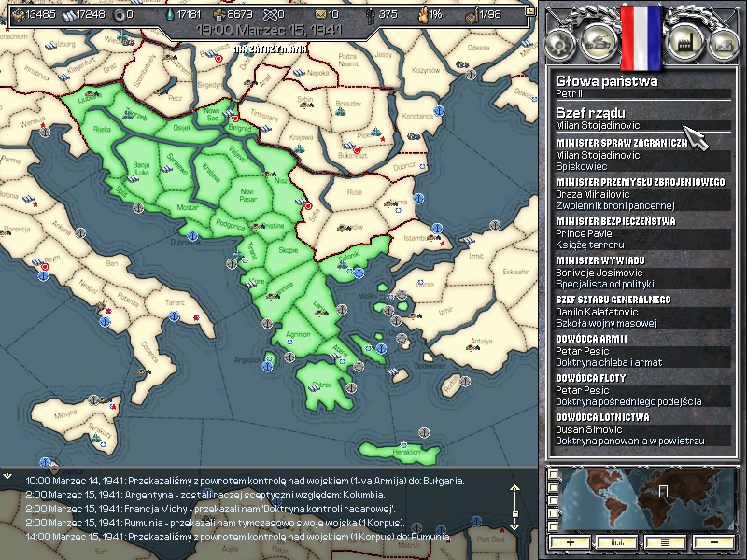Click the message log scroll handle
747x560 pixels.
click(x=515, y=514)
